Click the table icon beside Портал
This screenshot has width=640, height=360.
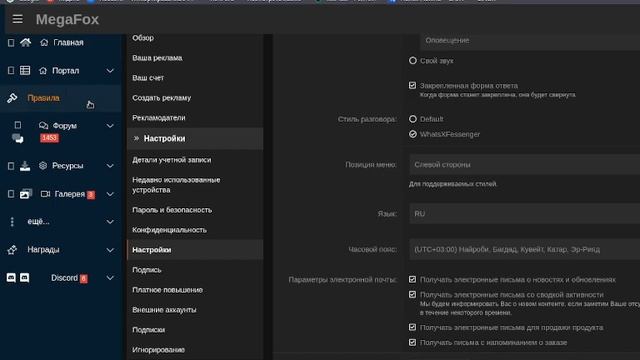(x=25, y=71)
